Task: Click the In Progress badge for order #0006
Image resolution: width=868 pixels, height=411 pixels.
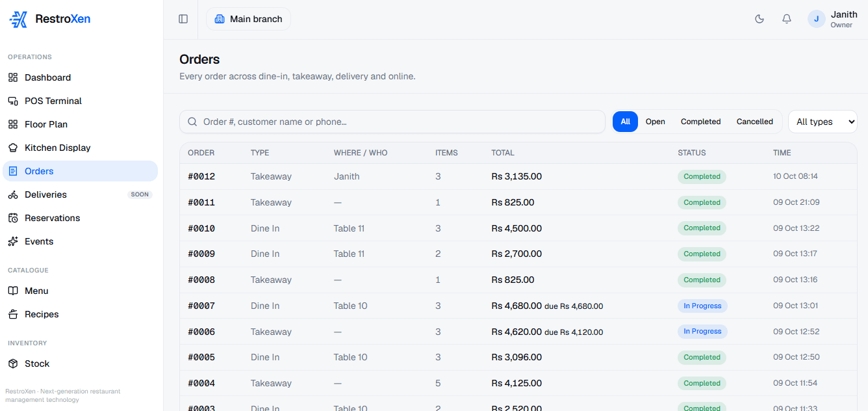Action: tap(702, 332)
